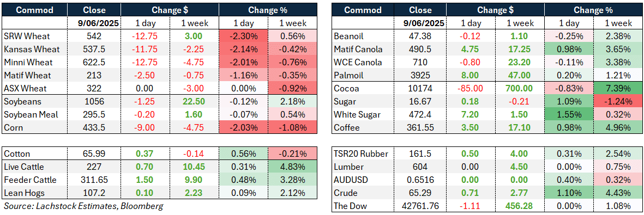Select the left table 9/06/2025 date cell
Viewport: 644px width, 215px height.
(94, 23)
